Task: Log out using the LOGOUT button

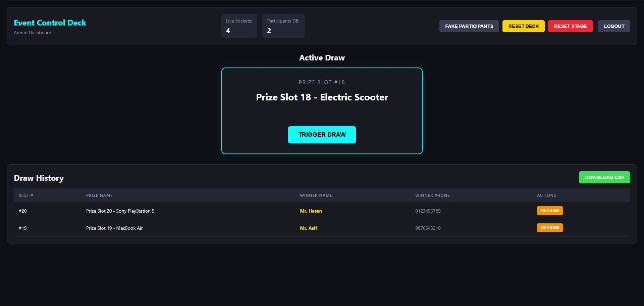Action: (614, 26)
